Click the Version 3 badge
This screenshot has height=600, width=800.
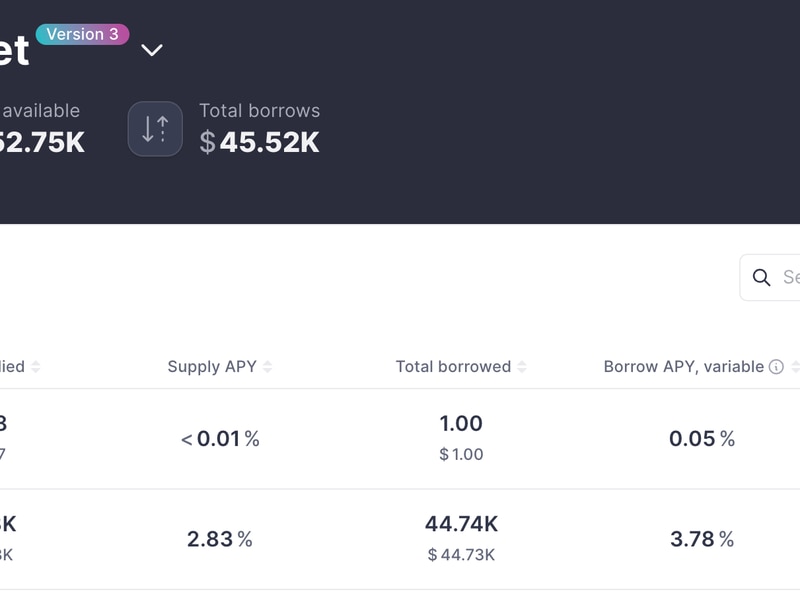pos(82,35)
